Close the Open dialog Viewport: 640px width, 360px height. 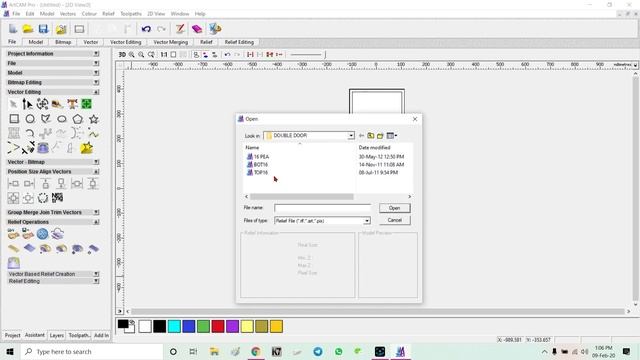[x=415, y=119]
